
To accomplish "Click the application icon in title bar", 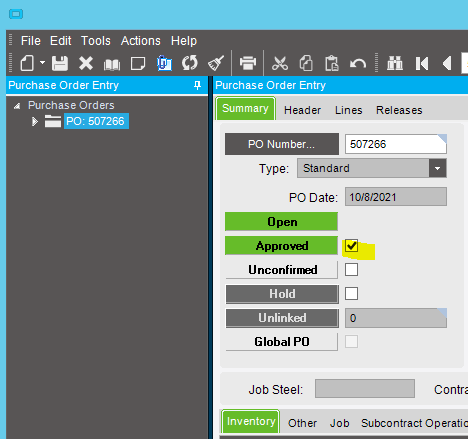I will [x=16, y=14].
